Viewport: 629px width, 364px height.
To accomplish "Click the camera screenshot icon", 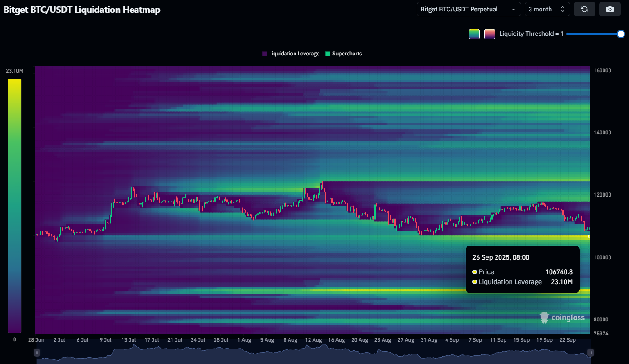I will pyautogui.click(x=610, y=9).
